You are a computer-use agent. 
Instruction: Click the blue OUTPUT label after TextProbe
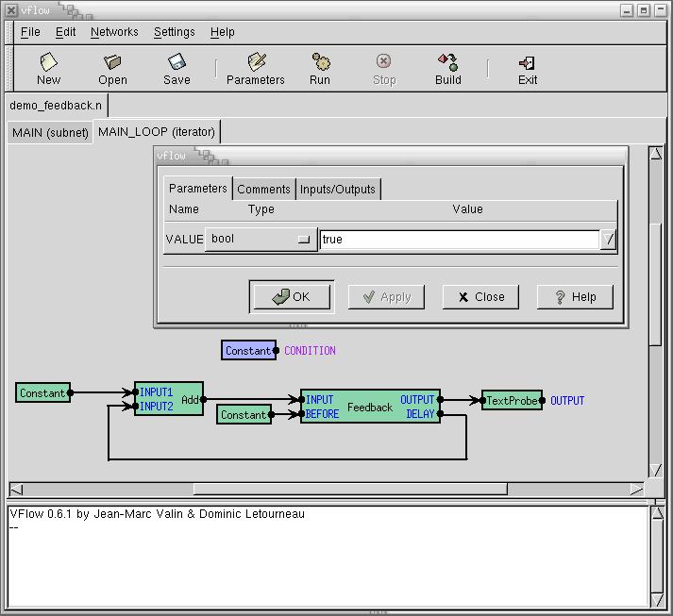point(567,401)
